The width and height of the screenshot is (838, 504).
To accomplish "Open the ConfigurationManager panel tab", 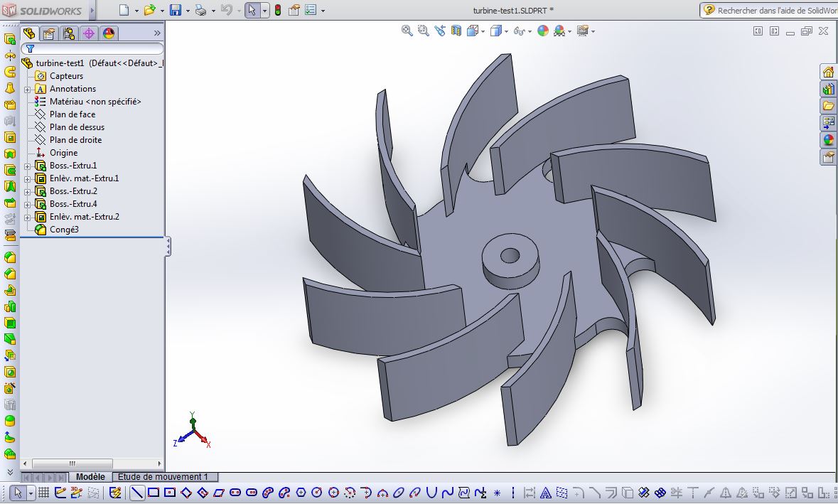I will click(x=68, y=33).
